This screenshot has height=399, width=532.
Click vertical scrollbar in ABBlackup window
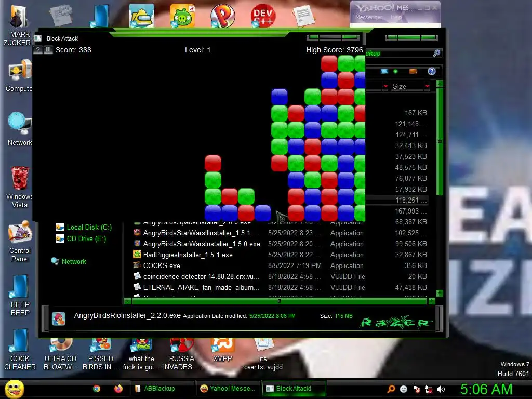tap(440, 141)
